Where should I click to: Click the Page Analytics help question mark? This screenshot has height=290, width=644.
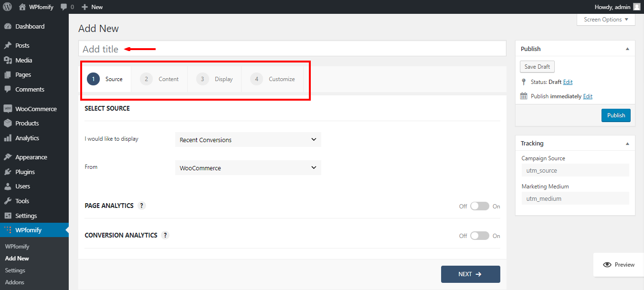tap(142, 206)
